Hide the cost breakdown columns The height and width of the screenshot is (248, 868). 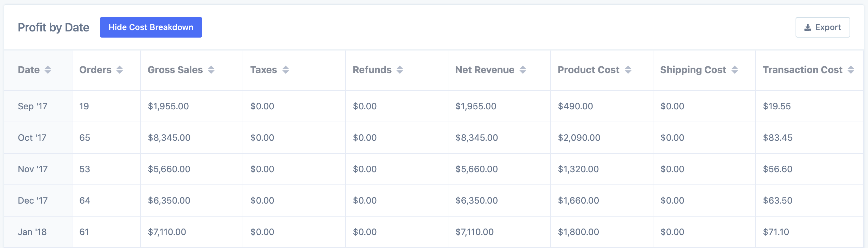151,27
